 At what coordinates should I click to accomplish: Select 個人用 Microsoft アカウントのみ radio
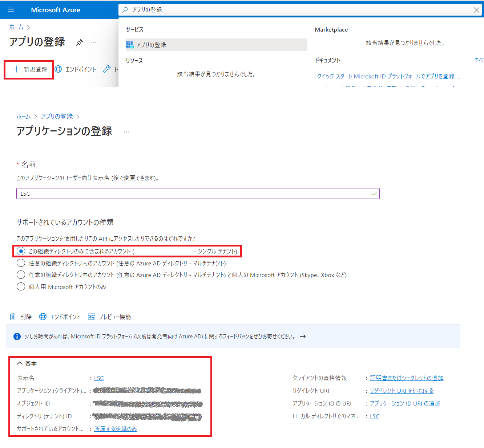click(21, 287)
